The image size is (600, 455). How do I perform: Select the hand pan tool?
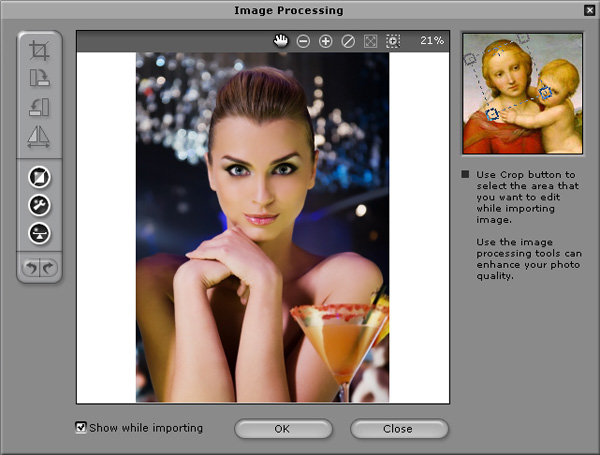pyautogui.click(x=282, y=41)
